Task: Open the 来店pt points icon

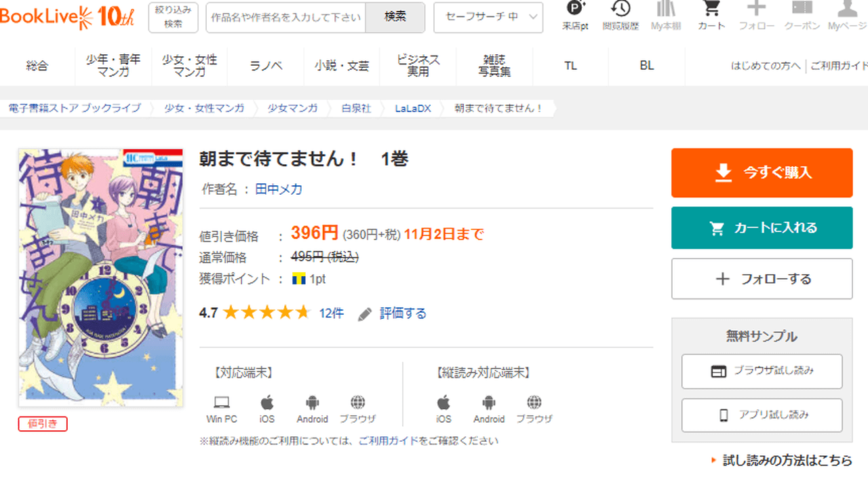Action: [575, 16]
